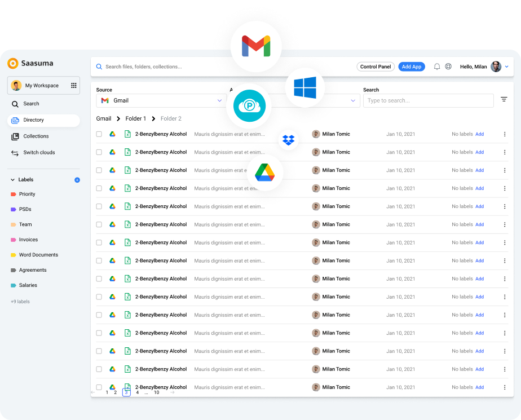Select the Priority red label
The width and height of the screenshot is (521, 420).
pyautogui.click(x=27, y=194)
